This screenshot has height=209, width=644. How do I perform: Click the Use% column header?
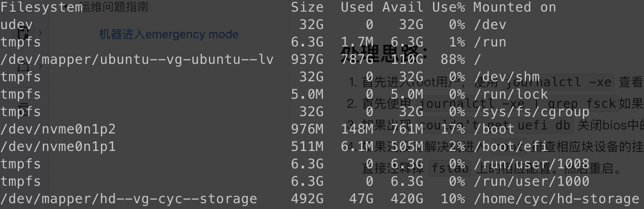point(448,7)
